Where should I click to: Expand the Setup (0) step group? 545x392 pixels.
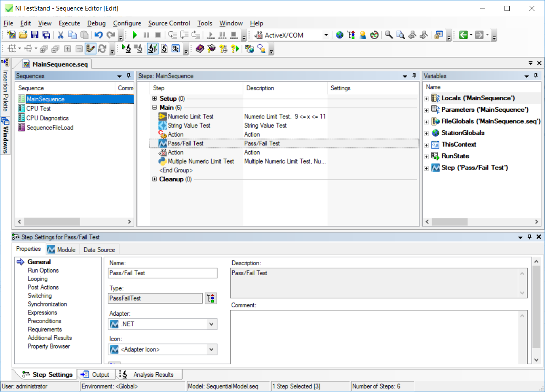154,99
